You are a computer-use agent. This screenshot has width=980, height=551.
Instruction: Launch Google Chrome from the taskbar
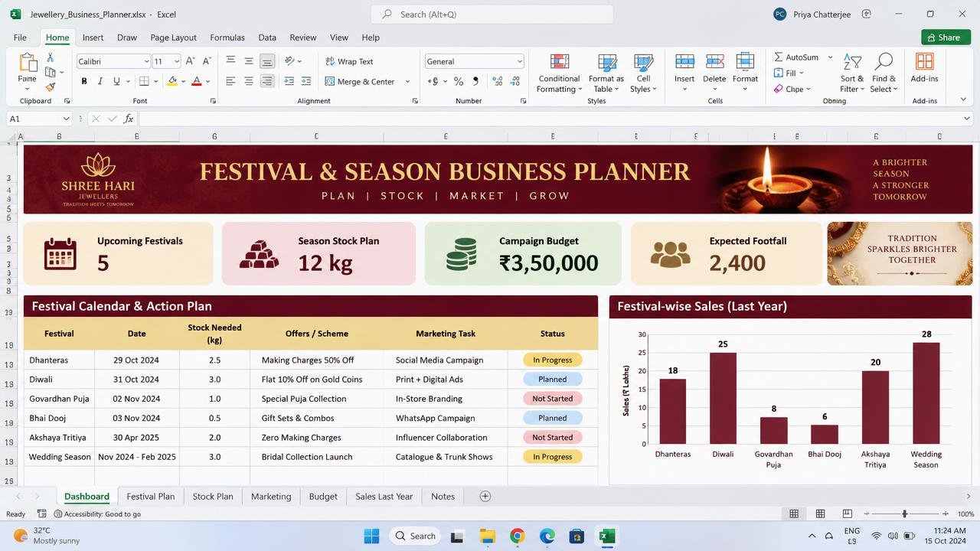tap(517, 536)
